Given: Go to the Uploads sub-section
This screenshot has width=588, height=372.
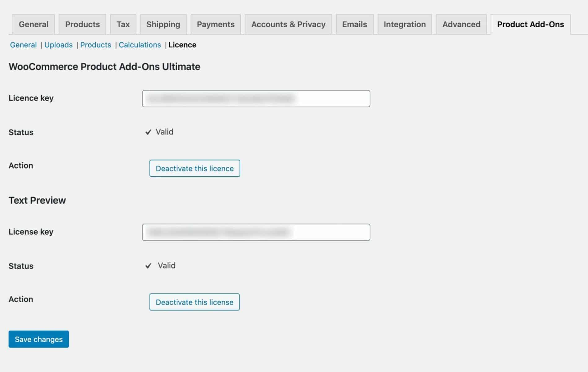Looking at the screenshot, I should click(x=59, y=45).
